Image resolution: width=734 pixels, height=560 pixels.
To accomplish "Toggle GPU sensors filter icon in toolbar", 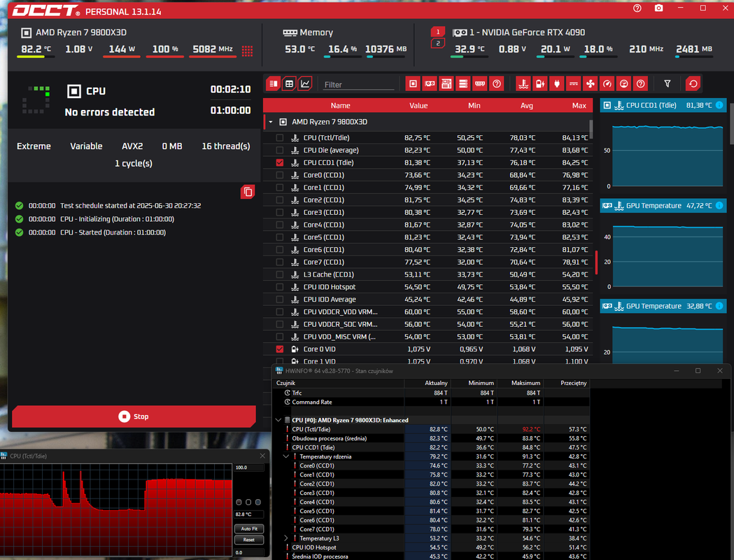I will coord(430,84).
